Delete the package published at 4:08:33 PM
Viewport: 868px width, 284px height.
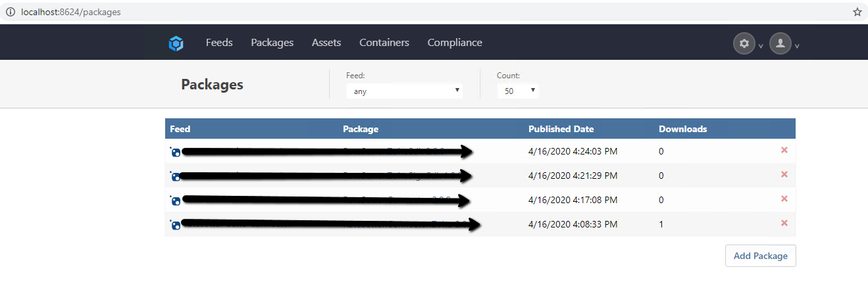tap(784, 224)
